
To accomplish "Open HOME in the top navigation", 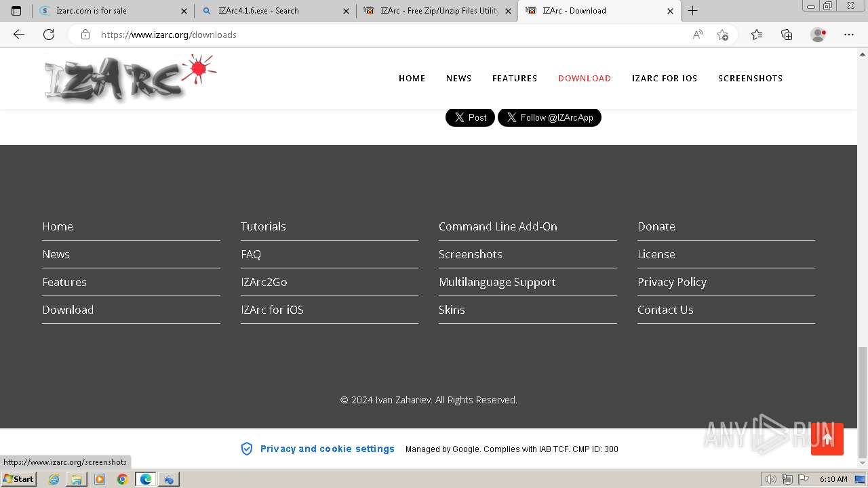I will tap(412, 79).
